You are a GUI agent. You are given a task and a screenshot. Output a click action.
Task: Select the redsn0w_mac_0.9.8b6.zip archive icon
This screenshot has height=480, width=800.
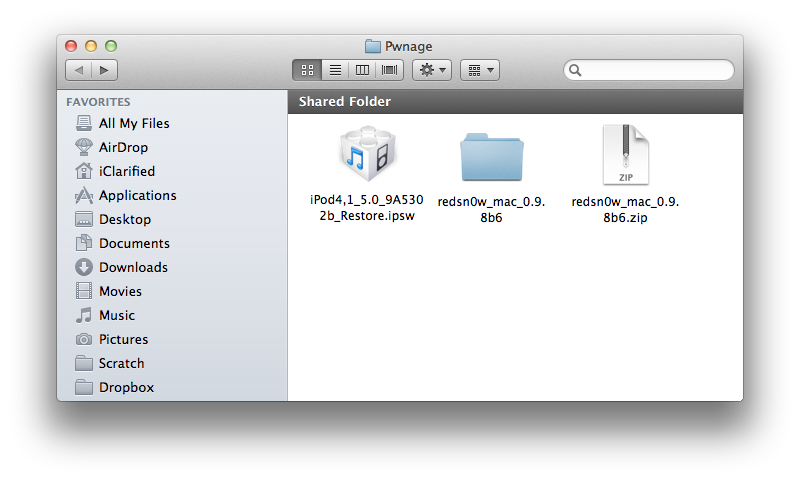click(625, 156)
